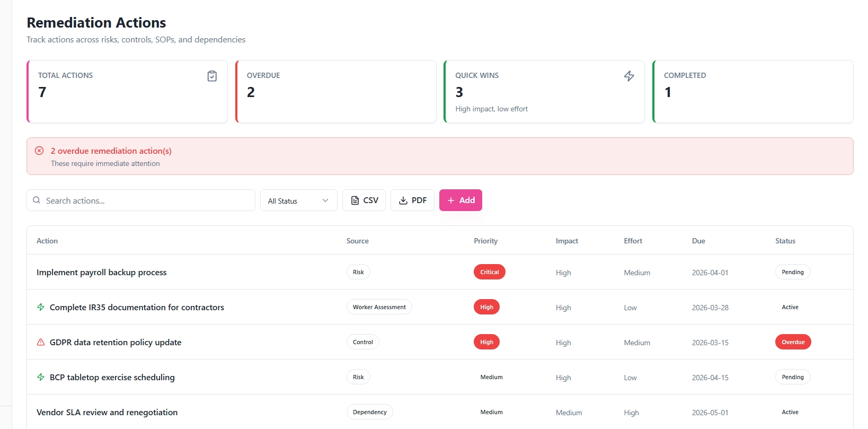The width and height of the screenshot is (868, 429).
Task: Select the Worker Assessment source tag
Action: pyautogui.click(x=379, y=307)
